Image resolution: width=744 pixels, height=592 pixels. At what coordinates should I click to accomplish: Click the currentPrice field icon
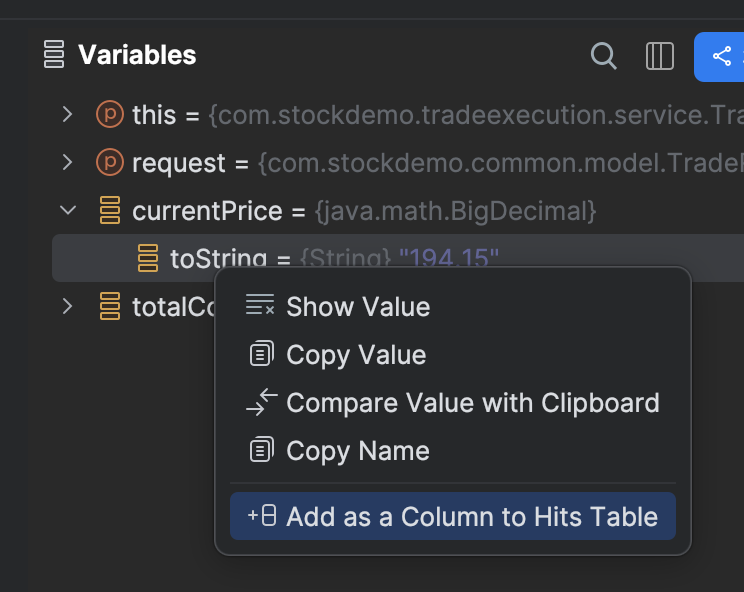point(110,211)
